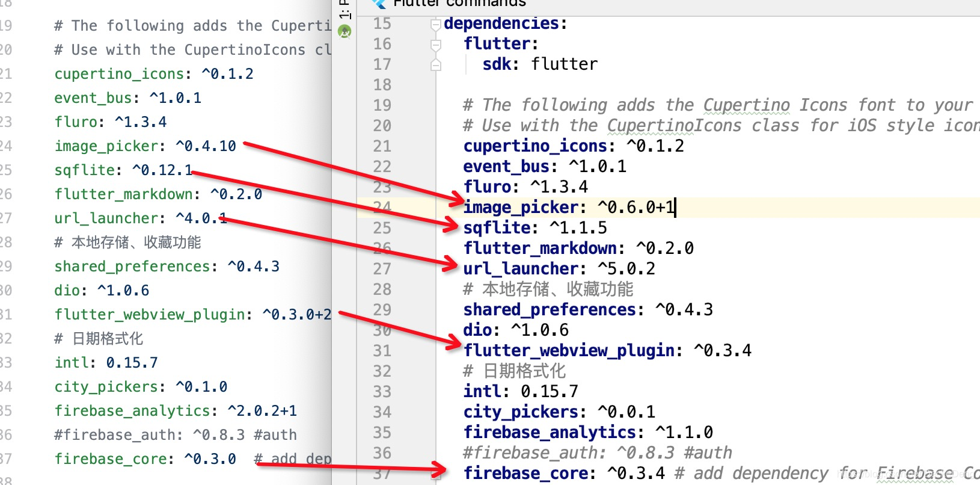980x485 pixels.
Task: Click the 'firebase_analytics: ^1.1.0' line
Action: (x=588, y=433)
